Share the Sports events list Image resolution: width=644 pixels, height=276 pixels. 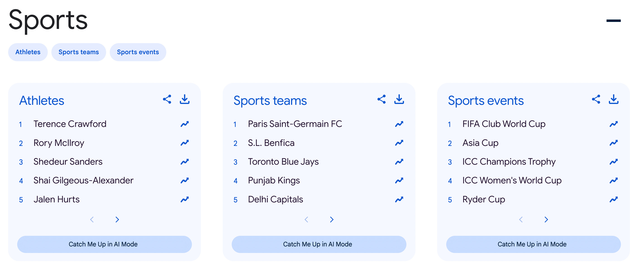click(x=596, y=99)
